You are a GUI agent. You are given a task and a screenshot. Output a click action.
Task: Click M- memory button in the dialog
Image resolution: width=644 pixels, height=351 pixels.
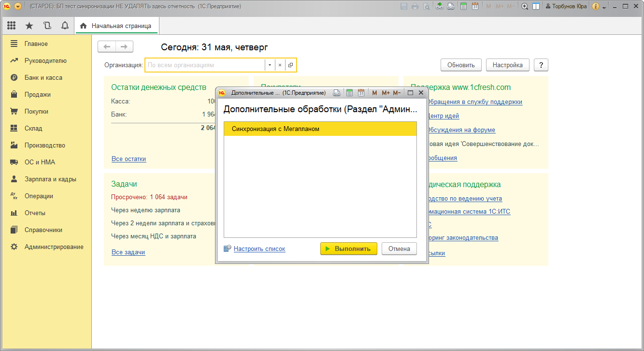pos(397,93)
